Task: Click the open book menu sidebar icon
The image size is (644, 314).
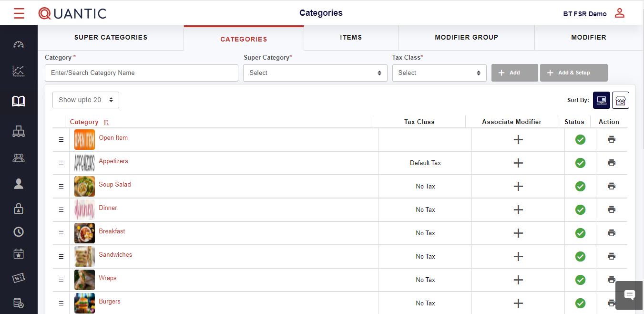Action: click(x=19, y=101)
